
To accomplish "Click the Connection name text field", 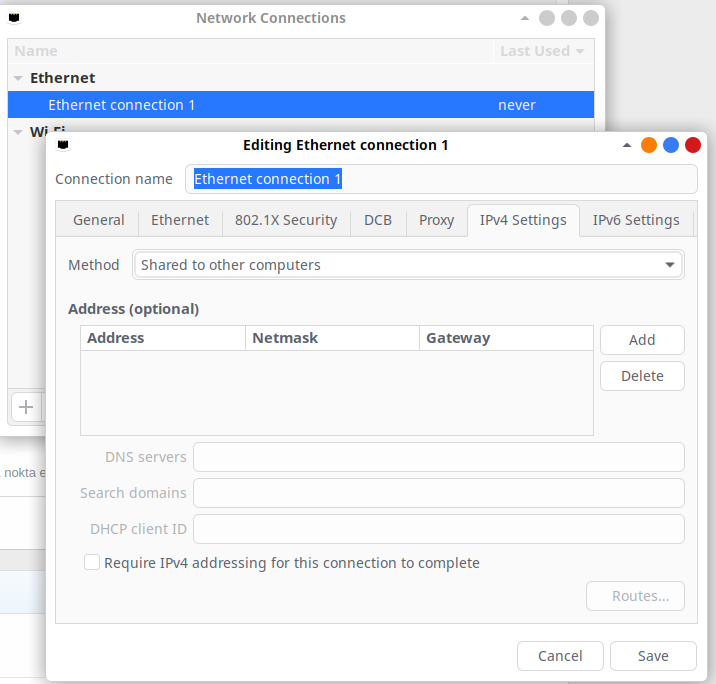I will pyautogui.click(x=440, y=179).
